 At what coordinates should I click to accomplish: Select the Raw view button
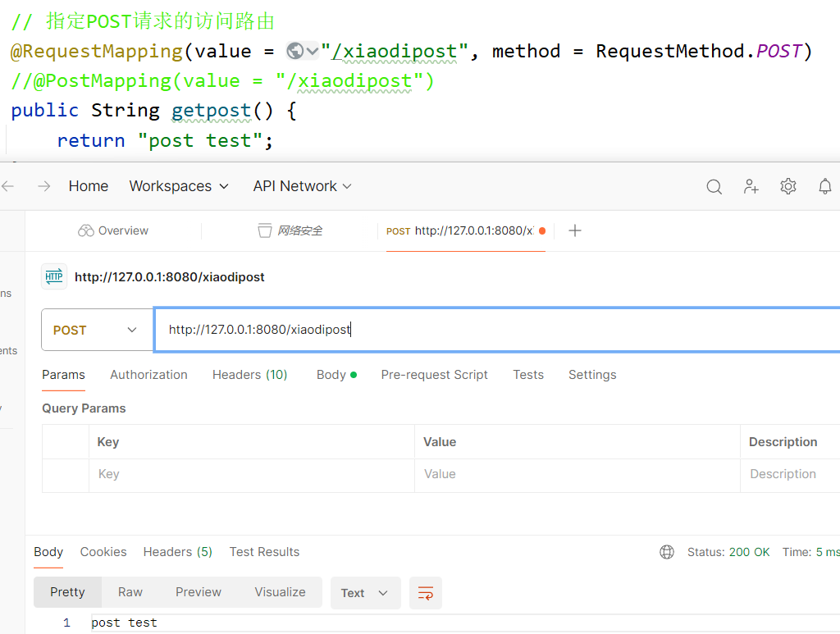coord(130,592)
